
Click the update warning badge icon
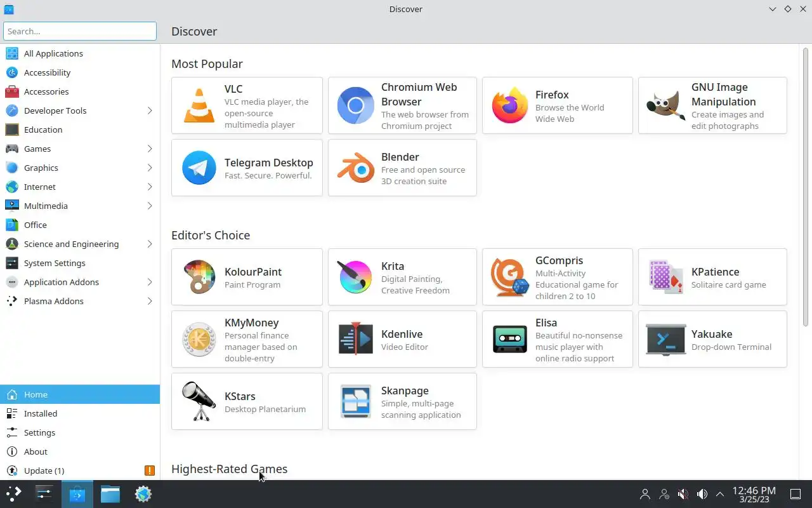click(150, 471)
